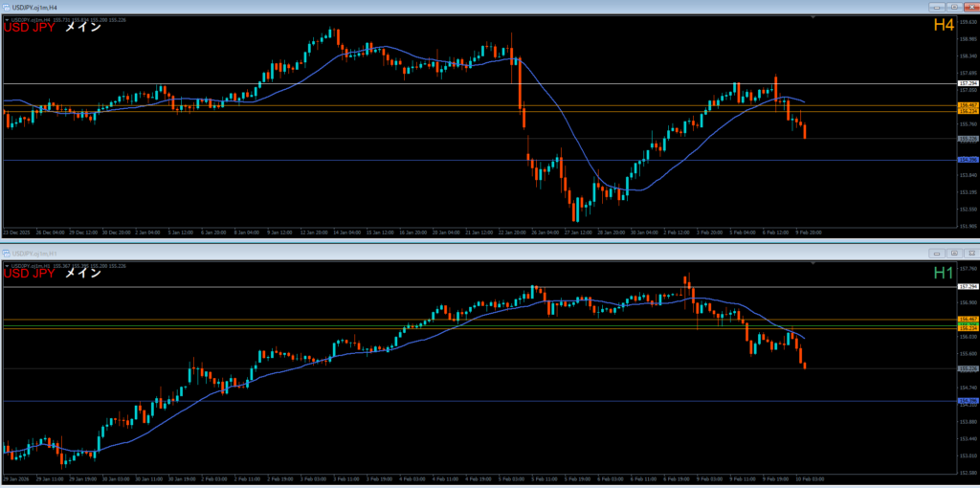Viewport: 980px width, 488px height.
Task: Minimize the H4 chart window
Action: [x=938, y=6]
